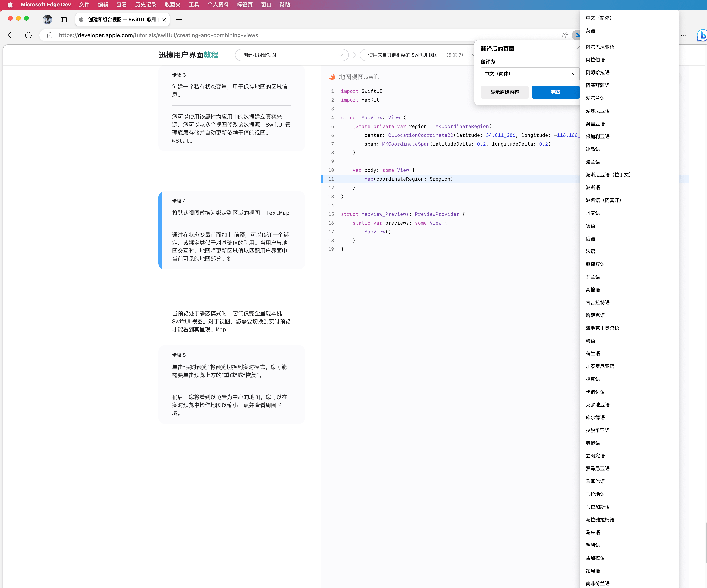
Task: Click the translate icon in address bar
Action: (x=576, y=35)
